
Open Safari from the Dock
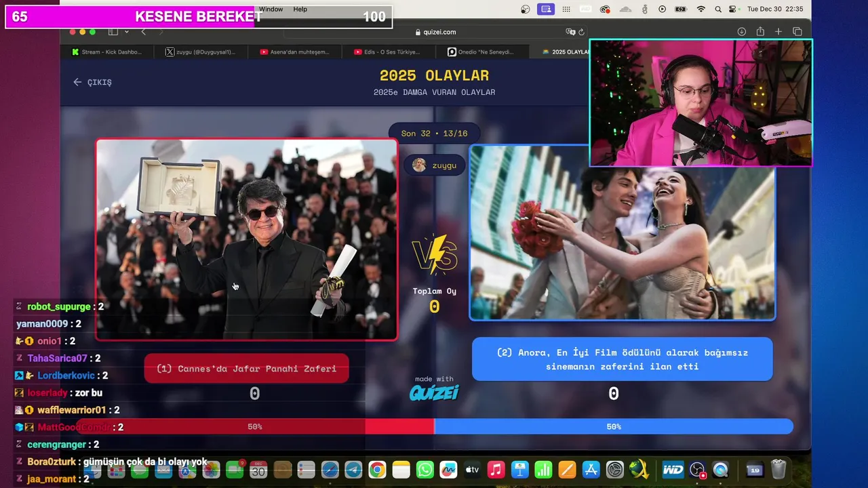pyautogui.click(x=330, y=470)
